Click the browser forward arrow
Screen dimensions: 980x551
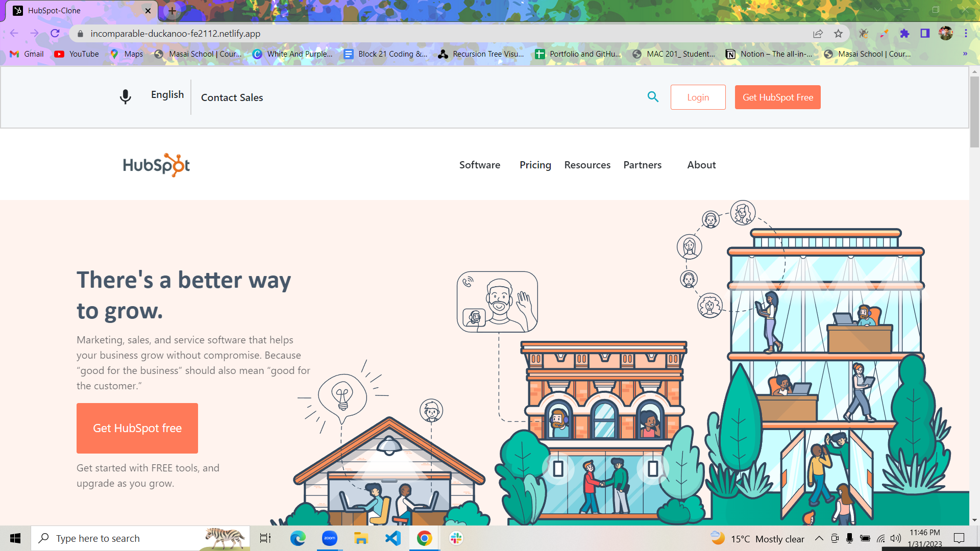(34, 33)
